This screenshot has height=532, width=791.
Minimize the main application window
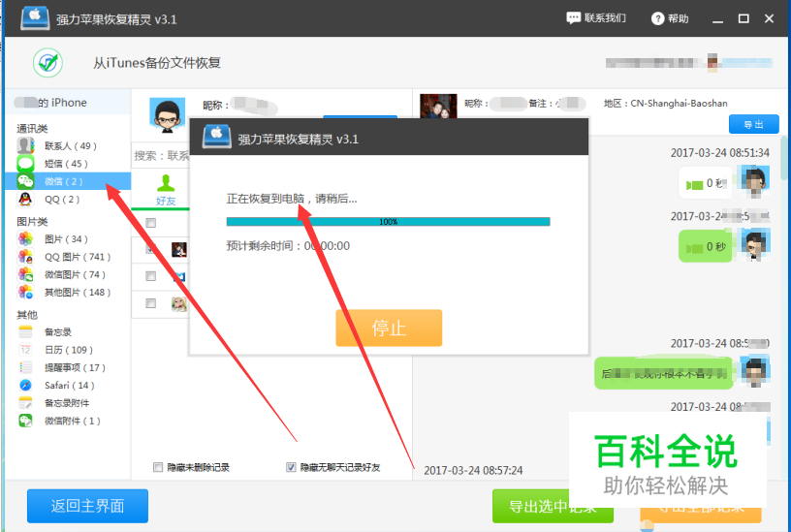[x=718, y=19]
